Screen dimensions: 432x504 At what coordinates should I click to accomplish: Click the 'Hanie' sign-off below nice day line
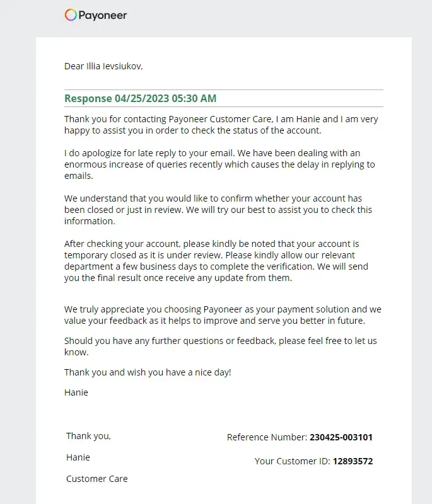[76, 392]
